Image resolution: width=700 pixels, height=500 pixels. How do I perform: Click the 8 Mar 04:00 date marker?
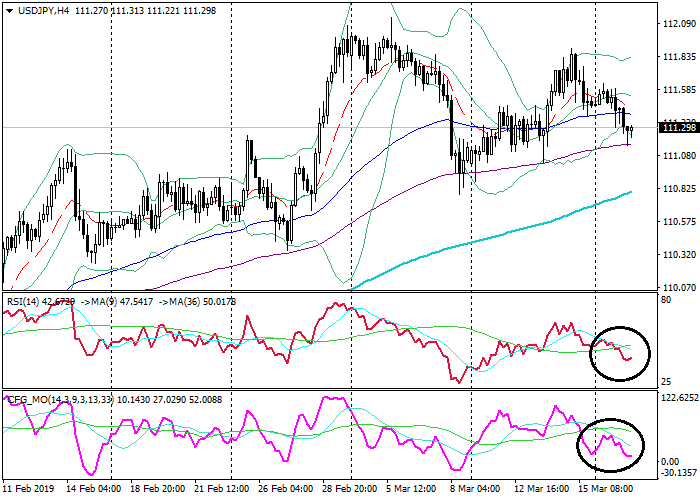click(x=476, y=488)
